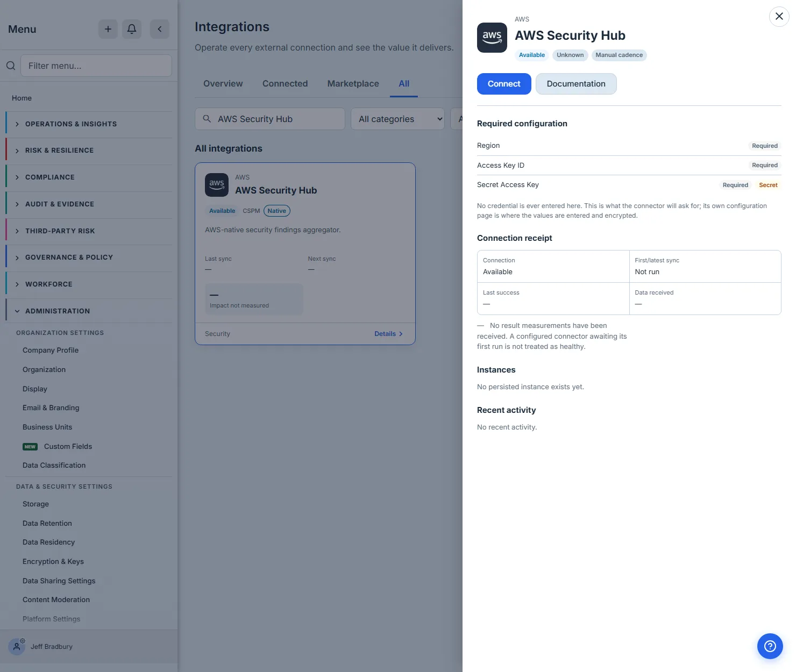The width and height of the screenshot is (796, 672).
Task: Switch to the Connected tab
Action: (285, 84)
